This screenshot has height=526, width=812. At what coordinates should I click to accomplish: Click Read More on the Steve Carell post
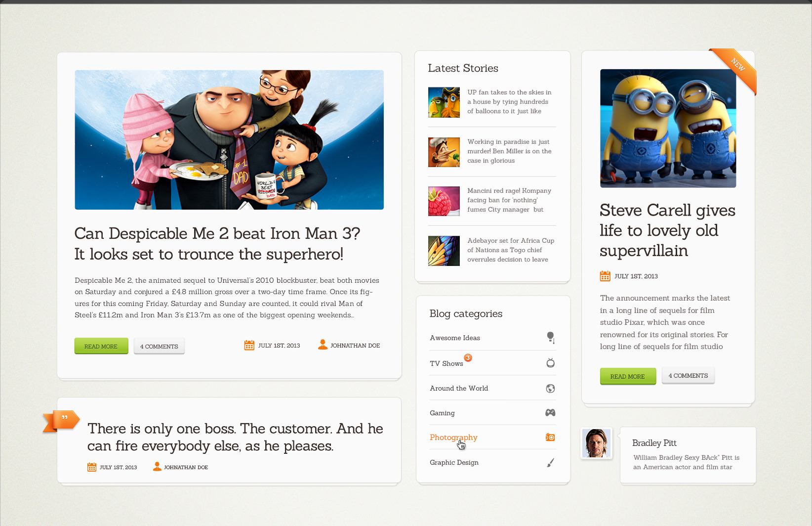click(x=628, y=376)
